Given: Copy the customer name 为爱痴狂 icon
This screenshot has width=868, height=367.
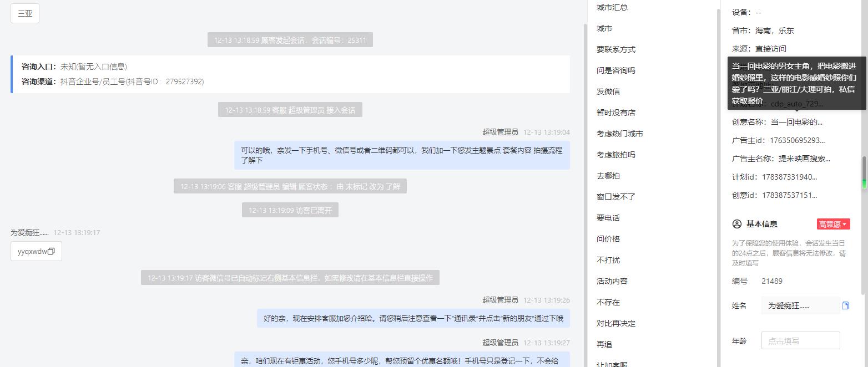Looking at the screenshot, I should [845, 305].
